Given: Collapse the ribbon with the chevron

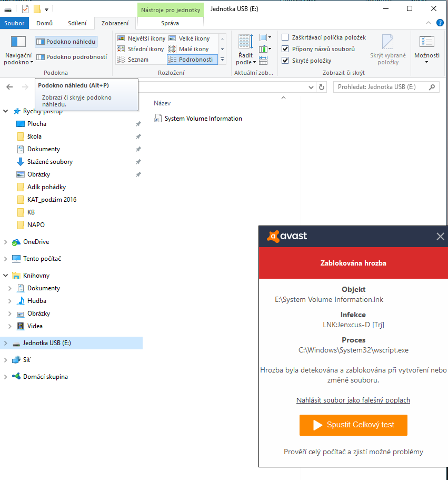Looking at the screenshot, I should click(x=429, y=23).
